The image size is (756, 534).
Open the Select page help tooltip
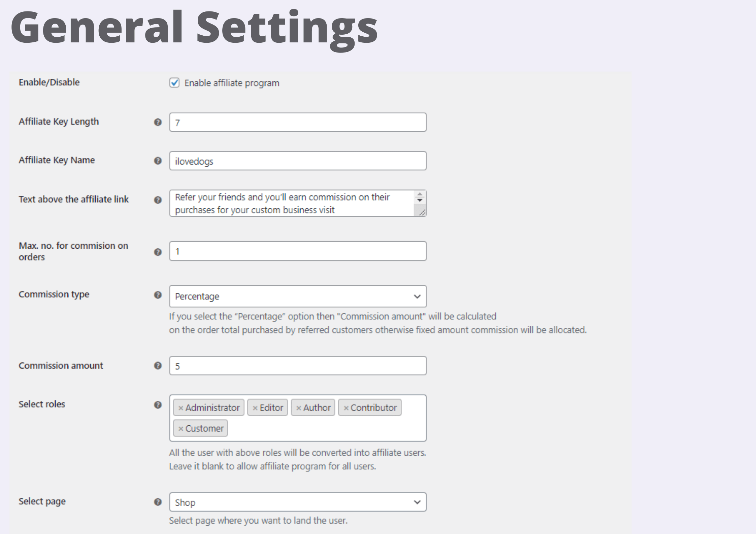pos(158,502)
